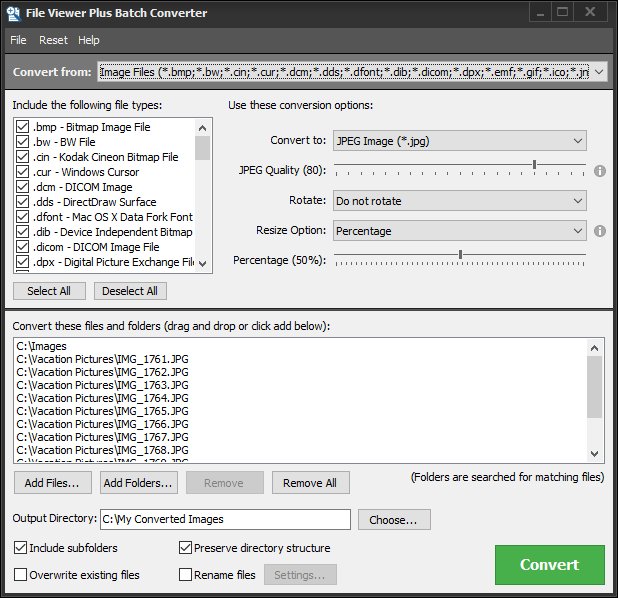The width and height of the screenshot is (618, 598).
Task: Uncheck the .bmp Bitmap Image File checkbox
Action: coord(22,127)
